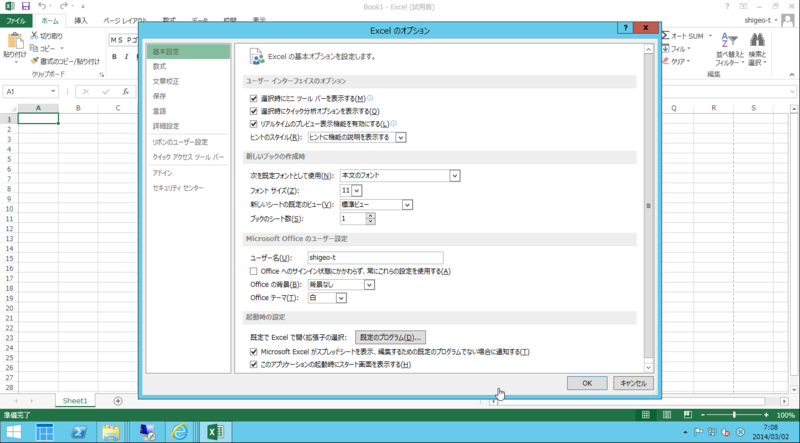This screenshot has width=800, height=443.
Task: Select the Proofing category in options list
Action: (x=188, y=81)
